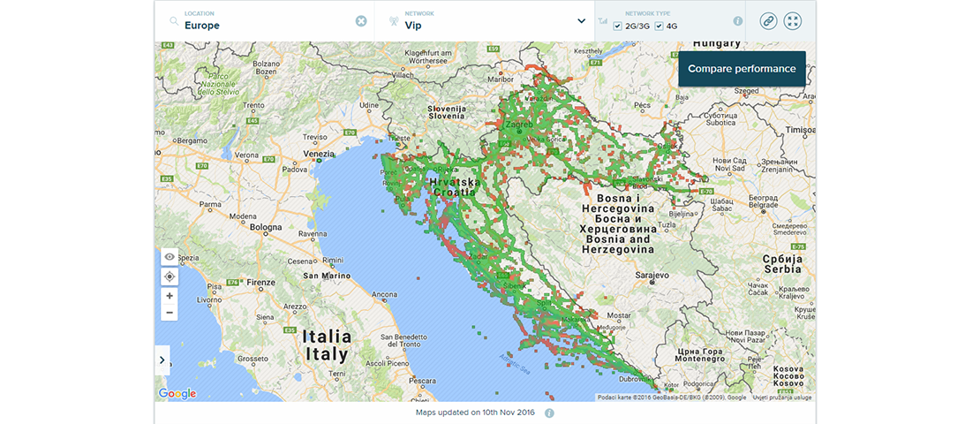Click the Venezia label on the map

pyautogui.click(x=319, y=153)
